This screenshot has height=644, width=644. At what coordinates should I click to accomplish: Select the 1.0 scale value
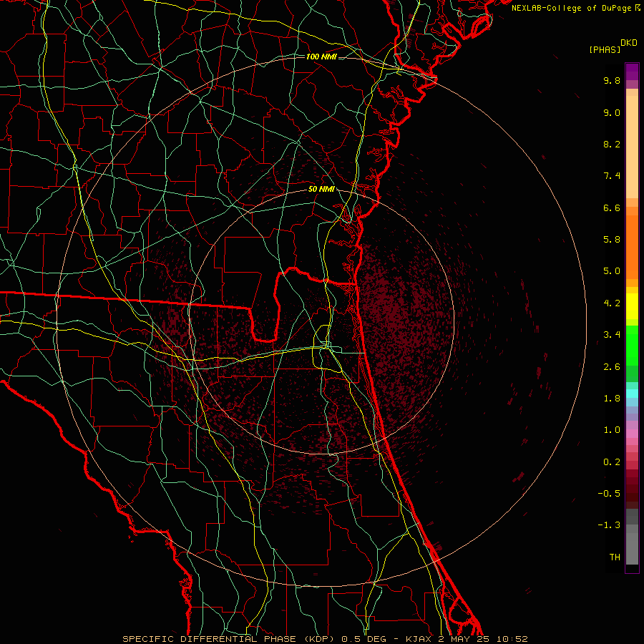[x=612, y=430]
